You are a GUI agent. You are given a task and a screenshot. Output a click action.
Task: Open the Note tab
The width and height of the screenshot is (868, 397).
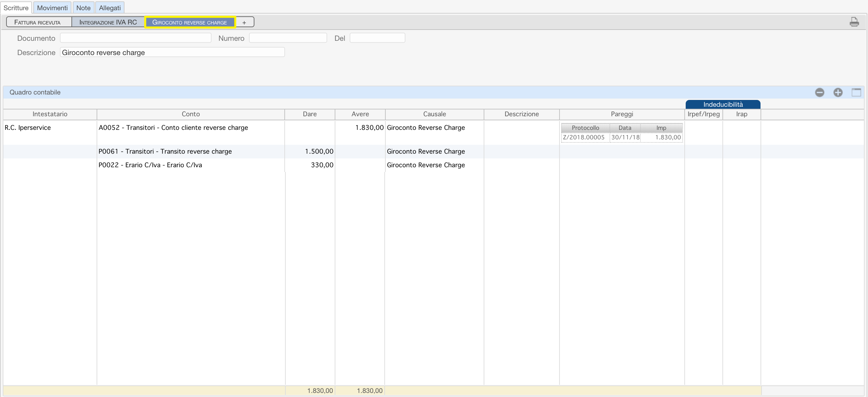pos(83,8)
